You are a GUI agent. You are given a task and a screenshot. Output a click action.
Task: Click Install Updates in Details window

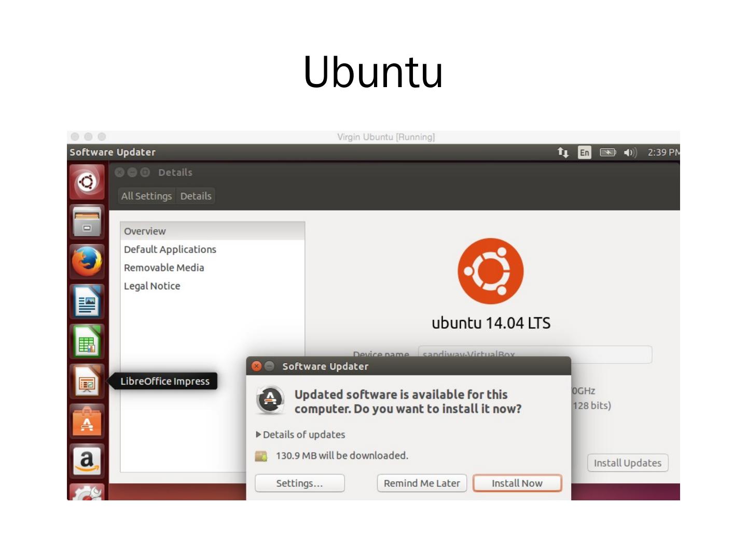coord(628,463)
